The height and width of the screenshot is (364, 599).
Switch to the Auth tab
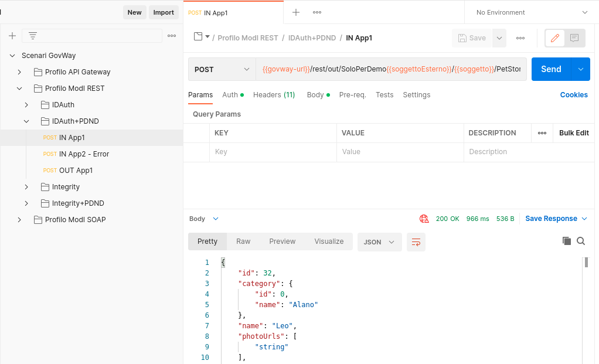[x=233, y=95]
